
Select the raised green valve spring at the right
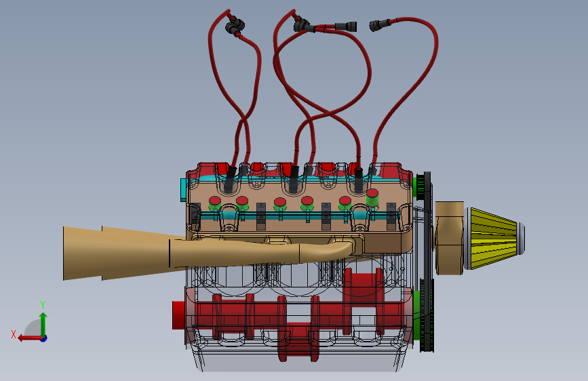[x=372, y=199]
